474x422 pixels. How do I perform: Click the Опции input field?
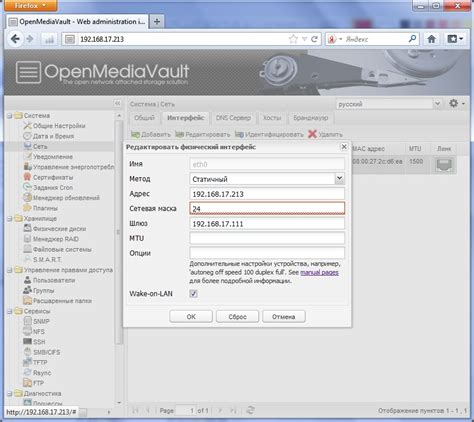[267, 253]
